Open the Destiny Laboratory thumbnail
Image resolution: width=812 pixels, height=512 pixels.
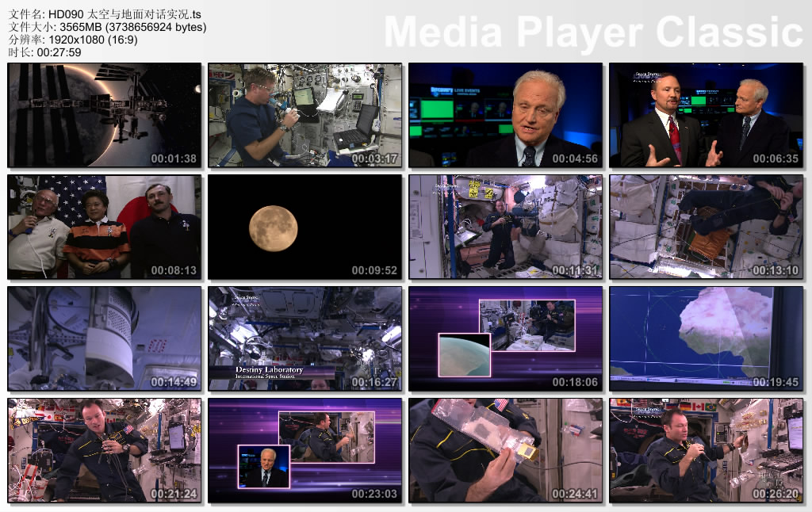(305, 339)
